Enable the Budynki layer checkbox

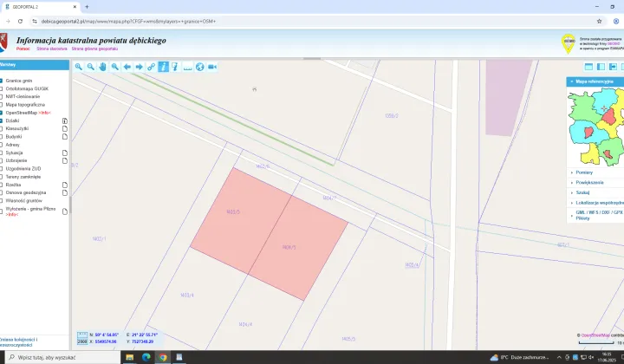[2, 136]
